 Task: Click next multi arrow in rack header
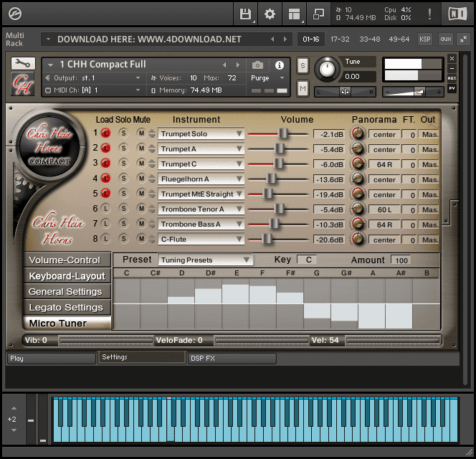tap(285, 39)
